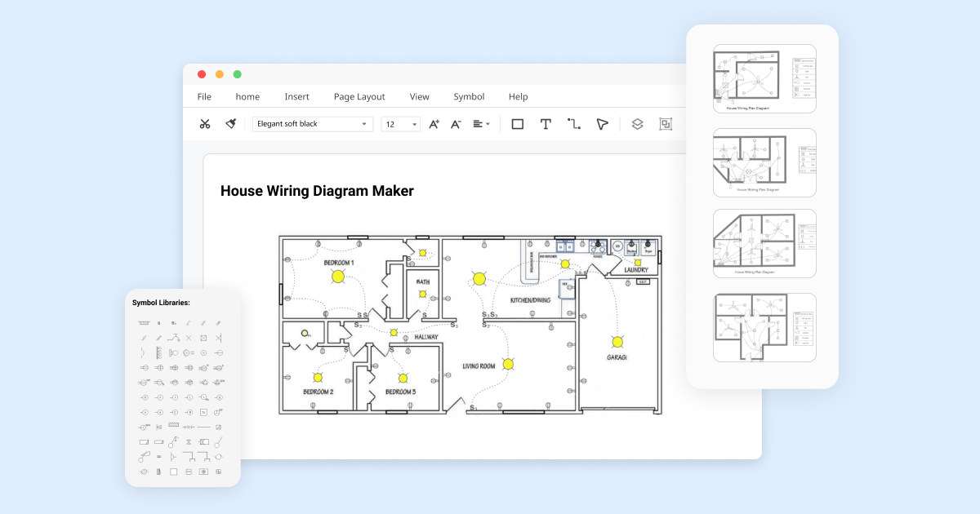Open the Help menu
This screenshot has height=514, width=980.
(518, 96)
